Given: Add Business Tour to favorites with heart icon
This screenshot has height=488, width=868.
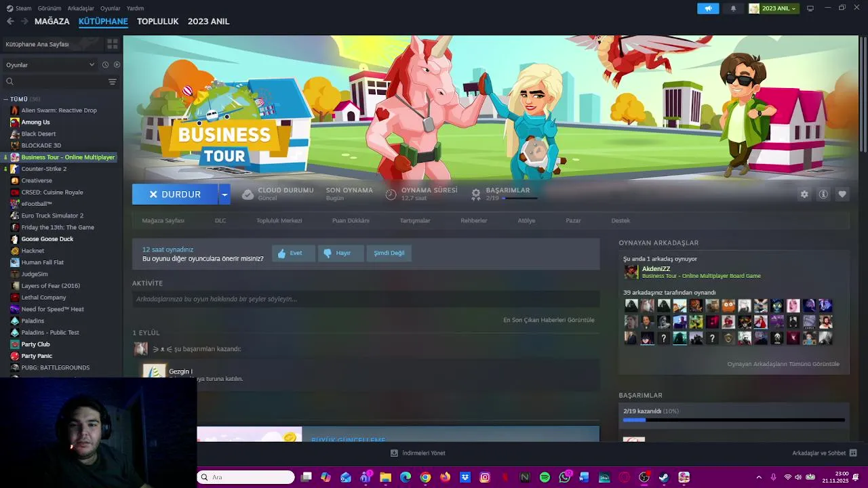Looking at the screenshot, I should pos(842,195).
